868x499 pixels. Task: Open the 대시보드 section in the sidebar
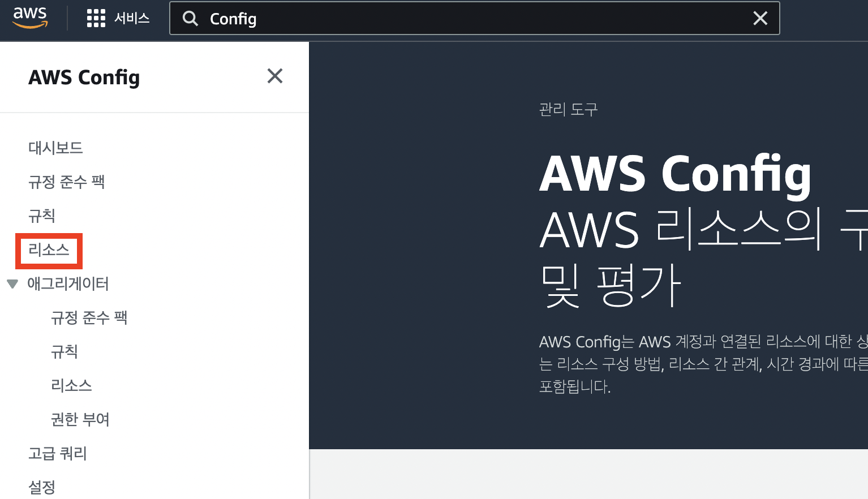point(55,148)
